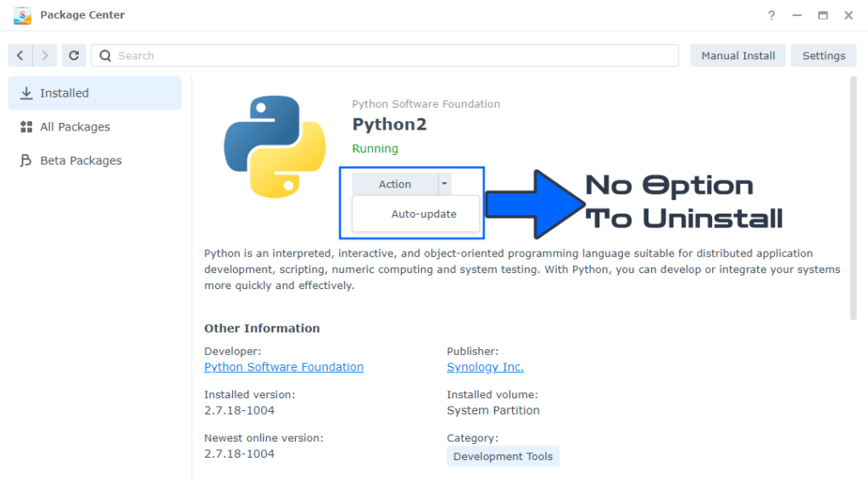Open help via the question mark icon
This screenshot has height=489, width=868.
[771, 15]
